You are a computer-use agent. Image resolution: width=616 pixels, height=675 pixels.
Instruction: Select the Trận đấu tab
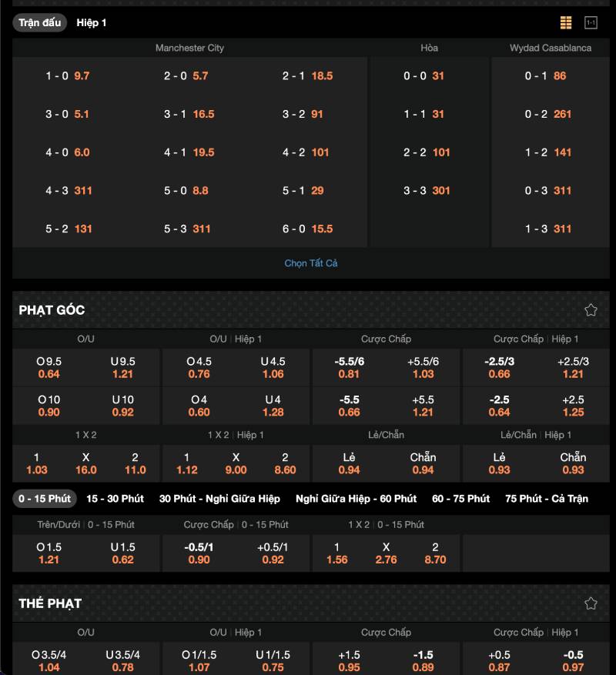(39, 23)
